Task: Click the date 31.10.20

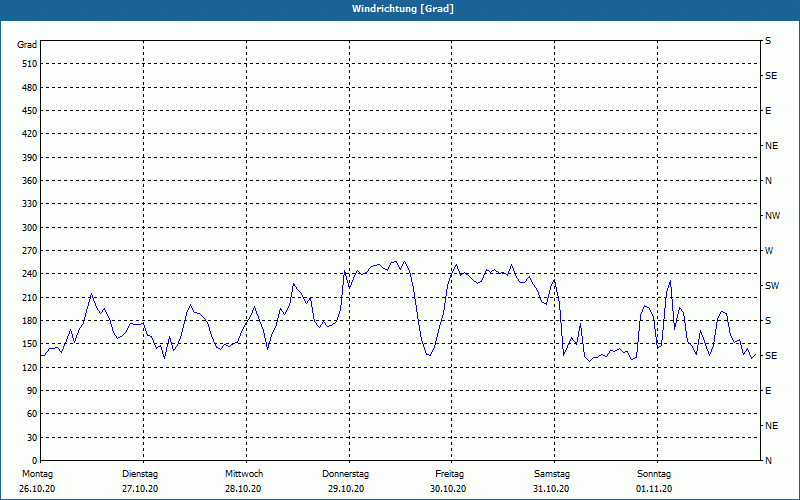Action: (551, 489)
